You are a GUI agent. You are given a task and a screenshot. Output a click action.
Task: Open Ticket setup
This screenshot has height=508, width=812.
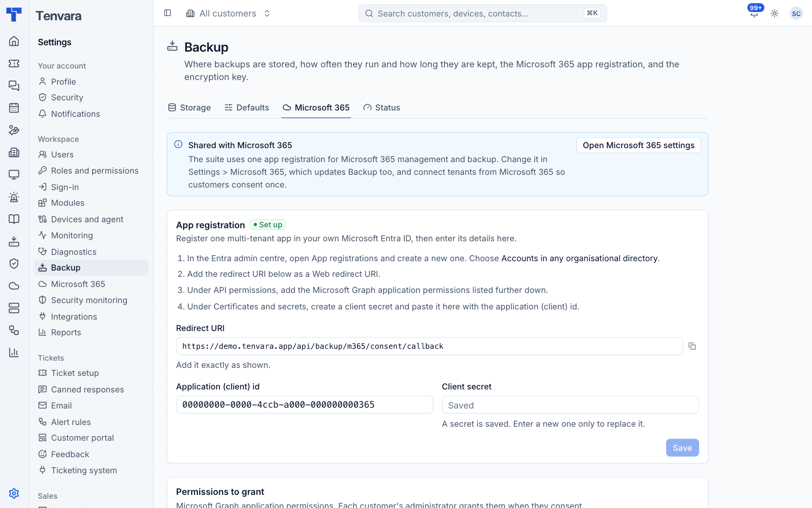point(91,373)
